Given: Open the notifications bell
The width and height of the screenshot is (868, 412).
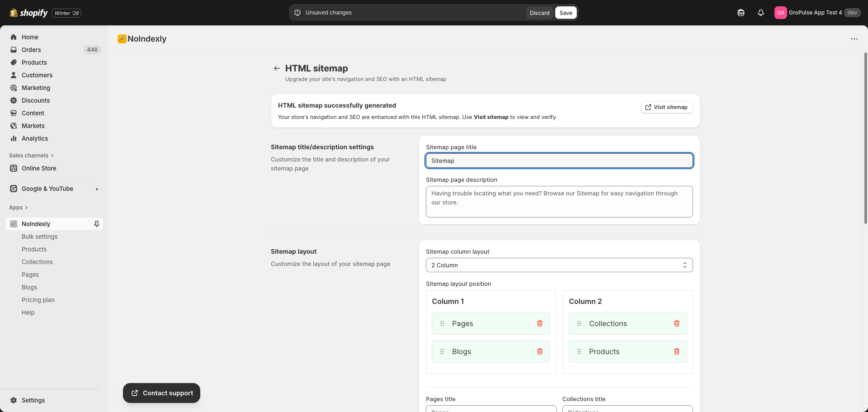Looking at the screenshot, I should click(x=760, y=13).
